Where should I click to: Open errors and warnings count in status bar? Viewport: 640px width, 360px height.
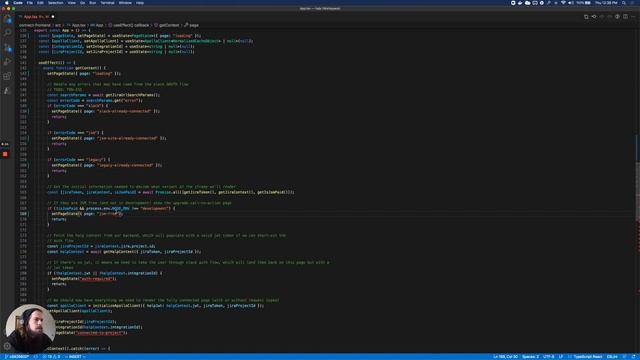[51, 357]
